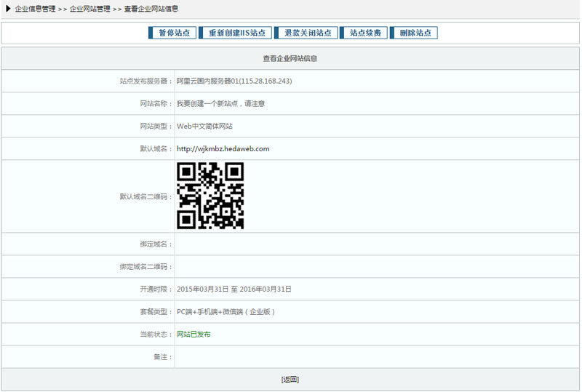Click the 查看企业网站信息 table header
This screenshot has width=582, height=392.
click(x=290, y=58)
